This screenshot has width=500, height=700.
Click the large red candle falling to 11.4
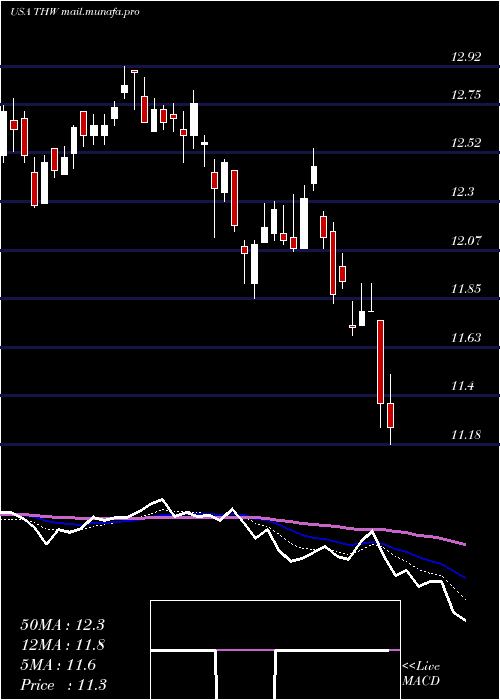[380, 362]
